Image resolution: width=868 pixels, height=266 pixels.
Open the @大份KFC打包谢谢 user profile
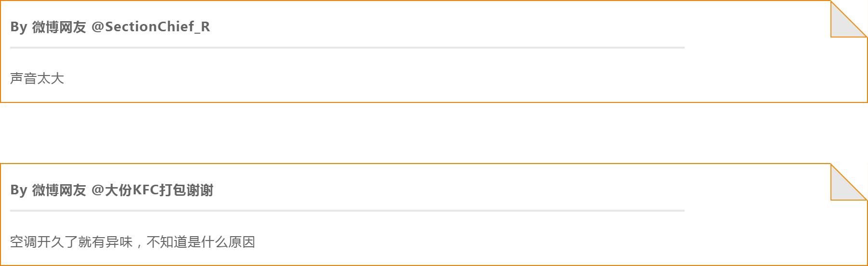[x=158, y=190]
